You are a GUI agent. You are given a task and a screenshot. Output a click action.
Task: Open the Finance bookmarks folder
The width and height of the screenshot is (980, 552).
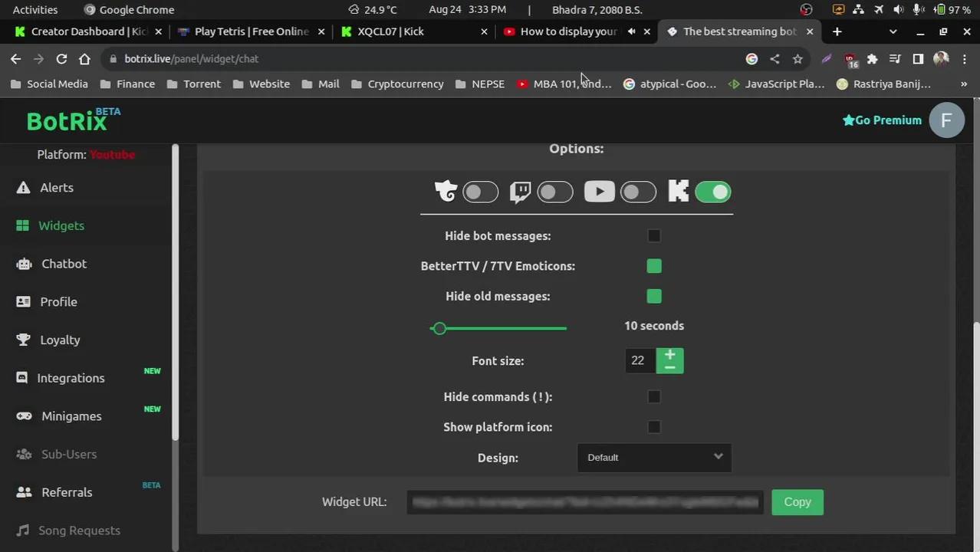pyautogui.click(x=127, y=84)
